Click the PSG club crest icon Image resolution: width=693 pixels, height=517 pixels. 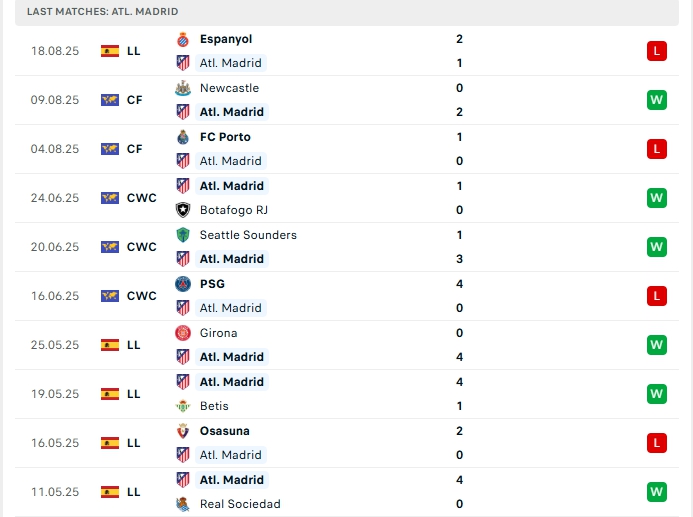click(183, 284)
